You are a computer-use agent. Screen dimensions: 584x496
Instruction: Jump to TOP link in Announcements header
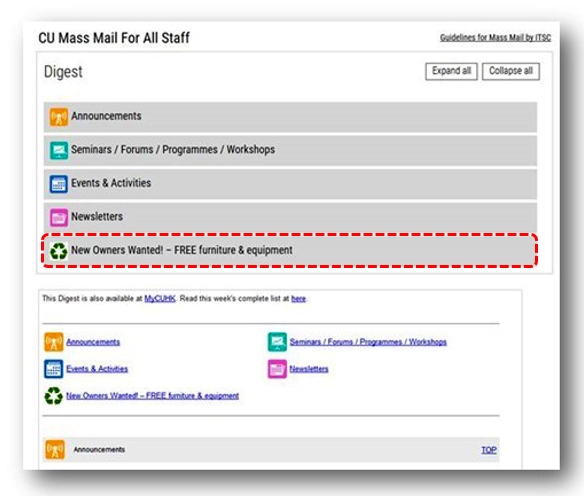(489, 450)
